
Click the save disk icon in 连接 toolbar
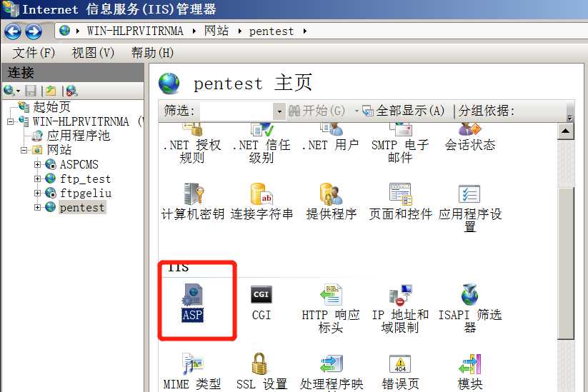(x=31, y=90)
